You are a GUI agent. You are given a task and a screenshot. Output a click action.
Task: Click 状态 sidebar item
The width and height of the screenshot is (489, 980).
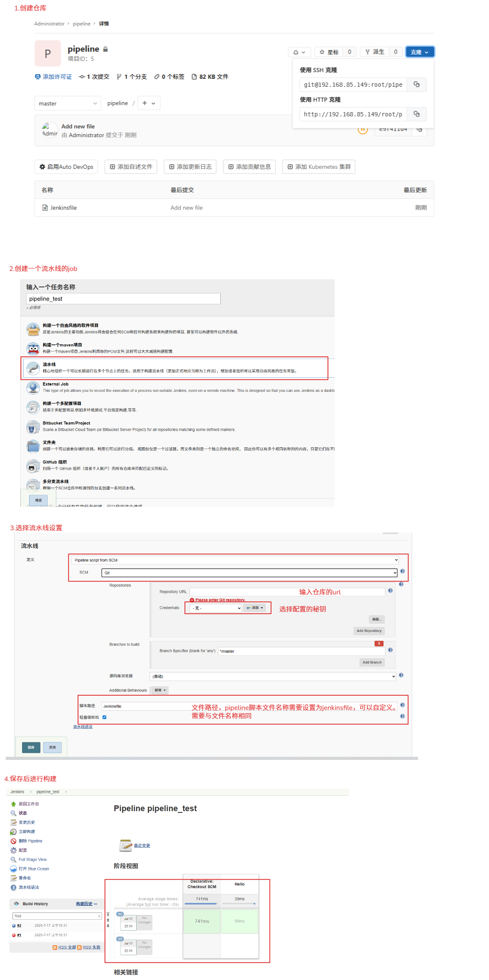(23, 813)
